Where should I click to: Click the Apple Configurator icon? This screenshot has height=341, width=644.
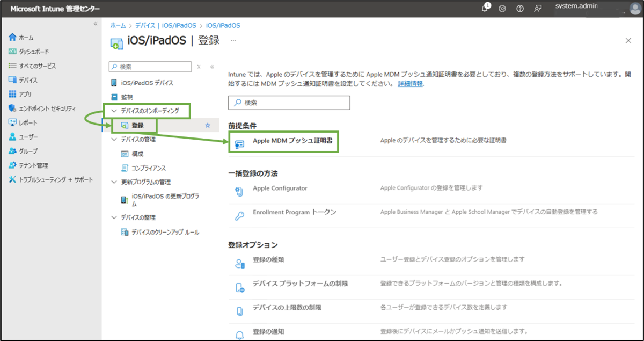click(239, 191)
